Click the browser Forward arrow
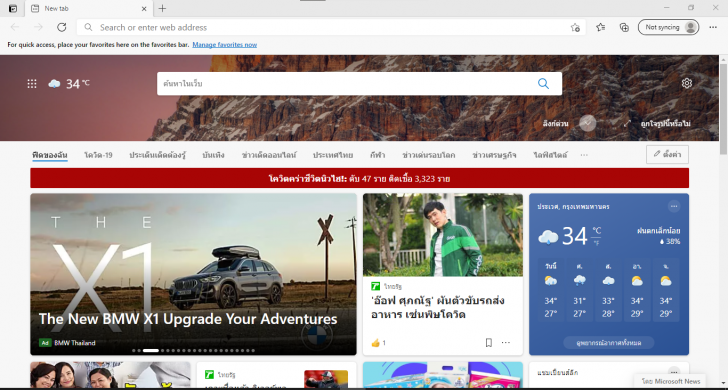 point(38,27)
